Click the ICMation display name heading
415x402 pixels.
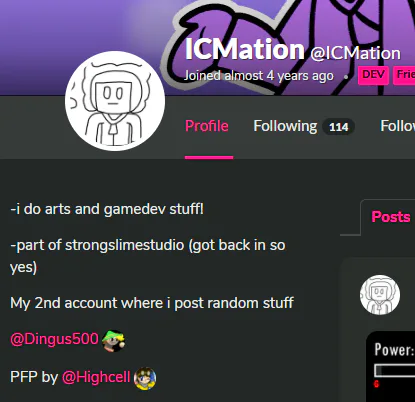245,49
